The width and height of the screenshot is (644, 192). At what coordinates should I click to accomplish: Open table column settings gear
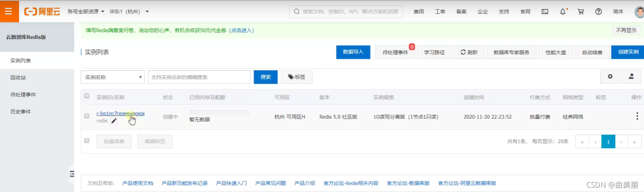[x=610, y=77]
